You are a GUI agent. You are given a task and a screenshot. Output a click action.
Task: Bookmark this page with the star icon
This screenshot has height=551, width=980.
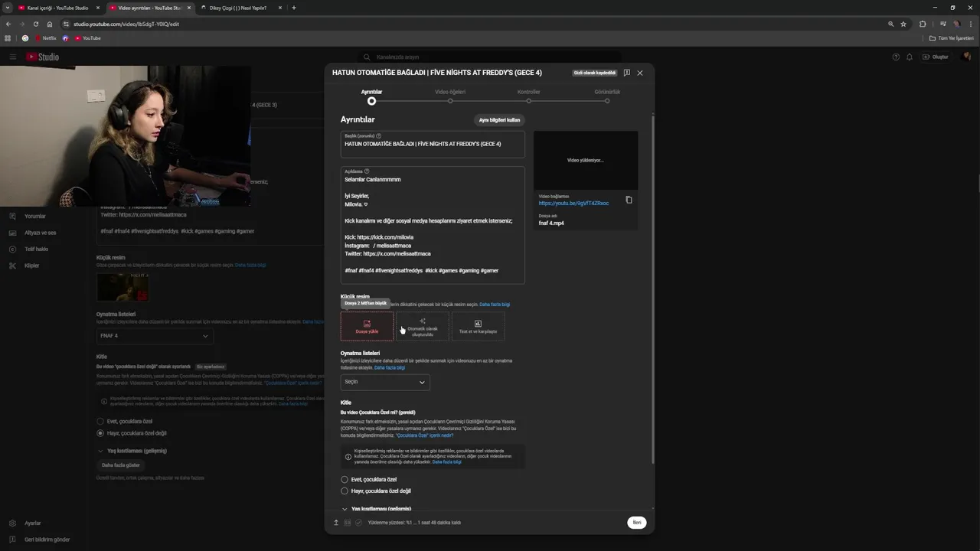[903, 24]
